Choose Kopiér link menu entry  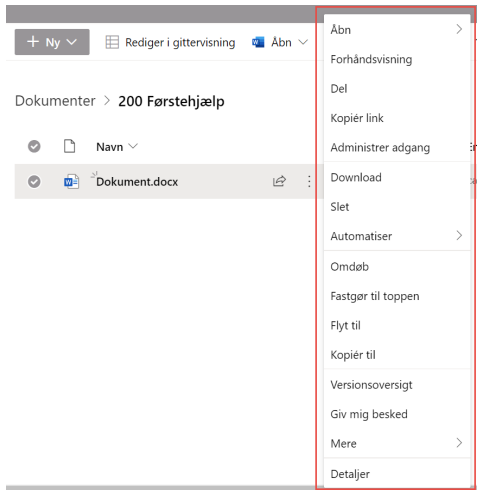coord(397,118)
